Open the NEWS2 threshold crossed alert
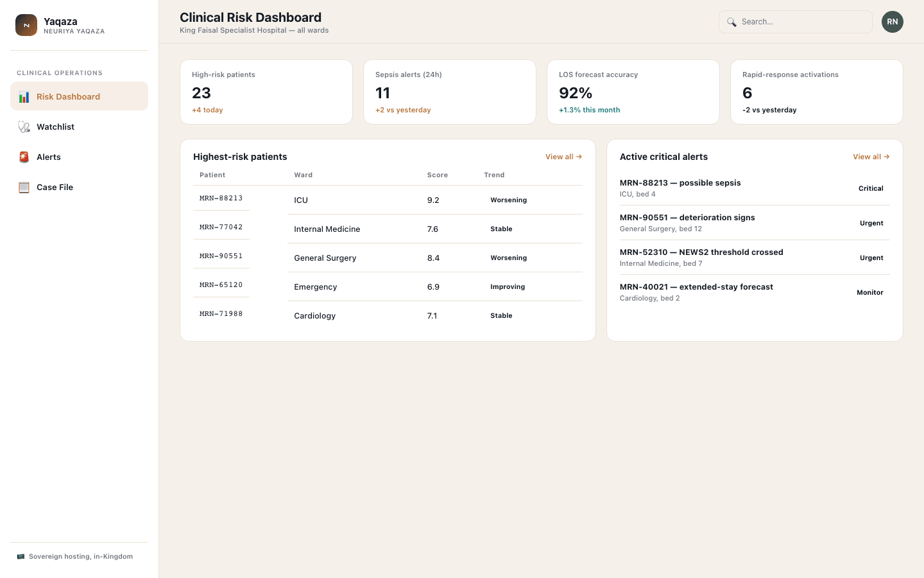Image resolution: width=924 pixels, height=578 pixels. point(755,258)
